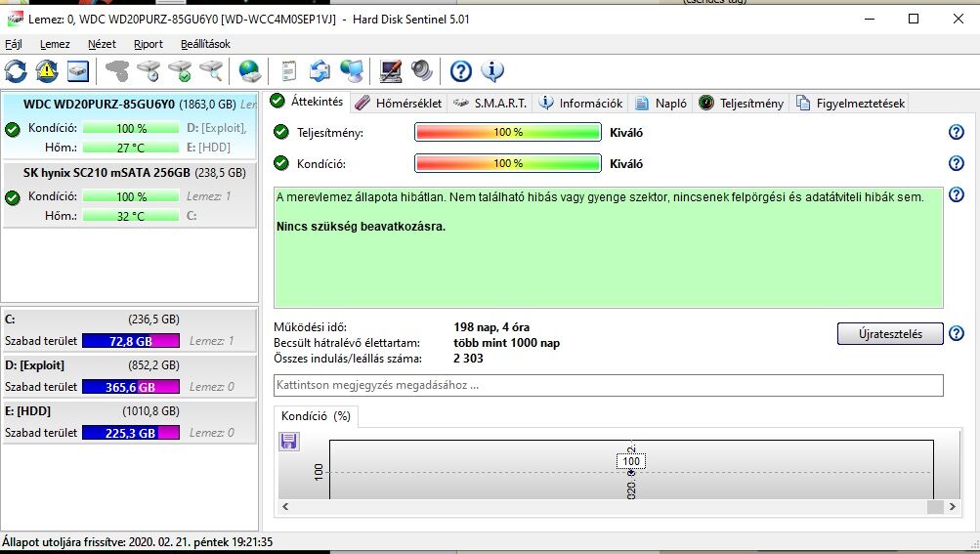
Task: Click the disk with clock toolbar icon
Action: (149, 71)
